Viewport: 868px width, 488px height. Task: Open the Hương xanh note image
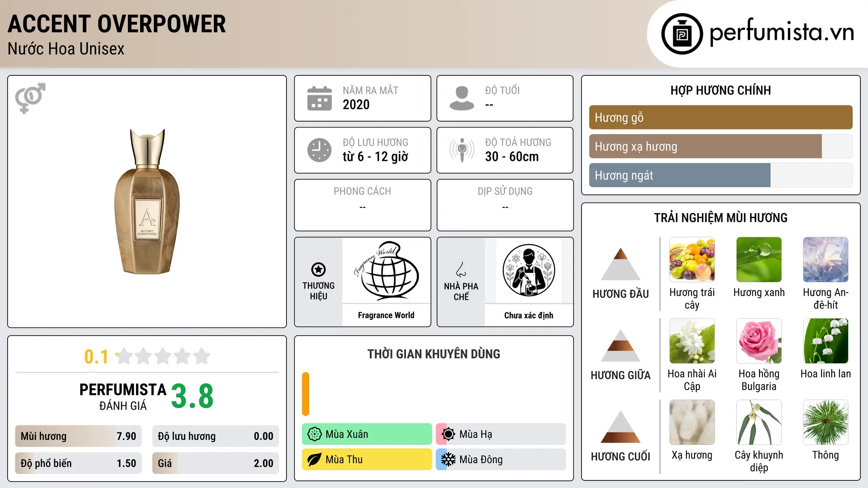pyautogui.click(x=759, y=259)
